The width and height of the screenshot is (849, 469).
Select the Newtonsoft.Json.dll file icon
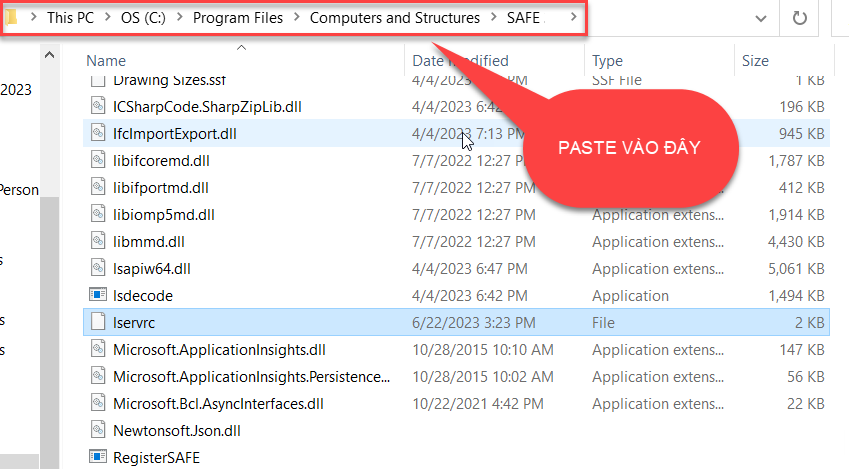(97, 430)
